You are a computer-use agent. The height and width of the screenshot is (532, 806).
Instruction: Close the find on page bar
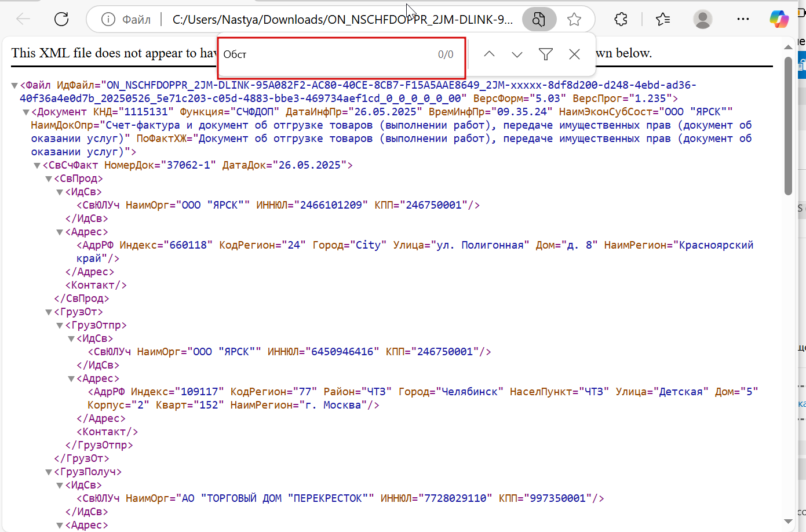574,54
